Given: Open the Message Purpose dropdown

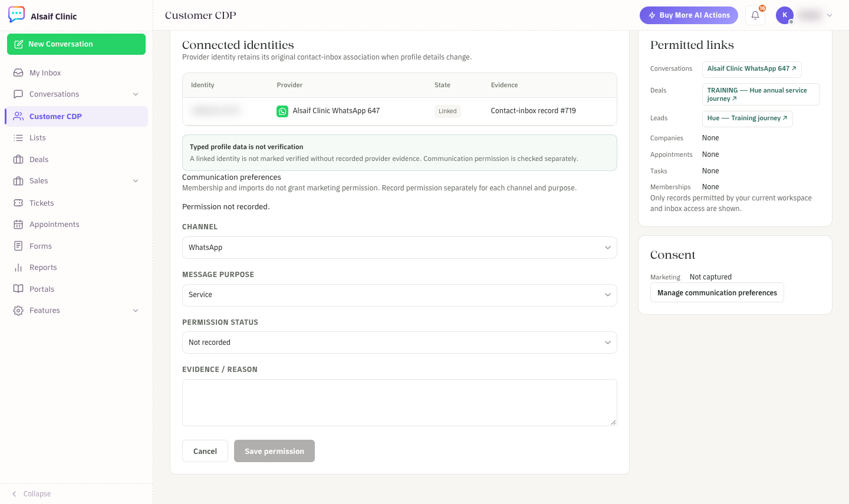Looking at the screenshot, I should [x=400, y=295].
